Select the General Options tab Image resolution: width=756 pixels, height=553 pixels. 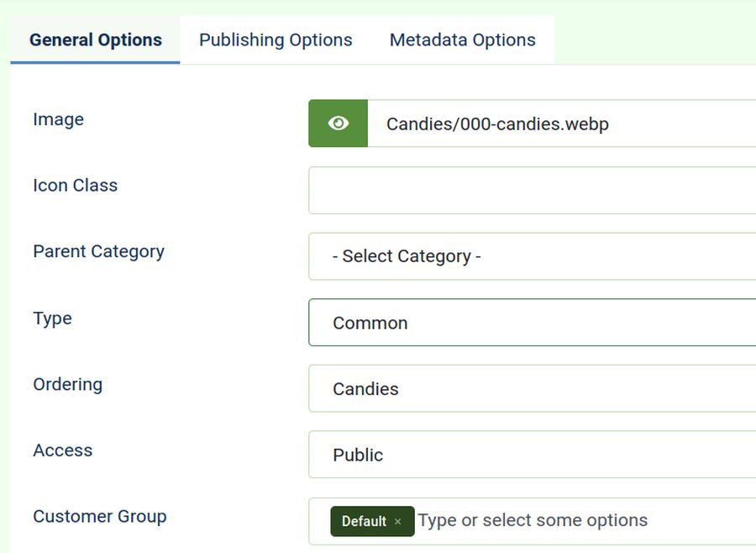96,39
